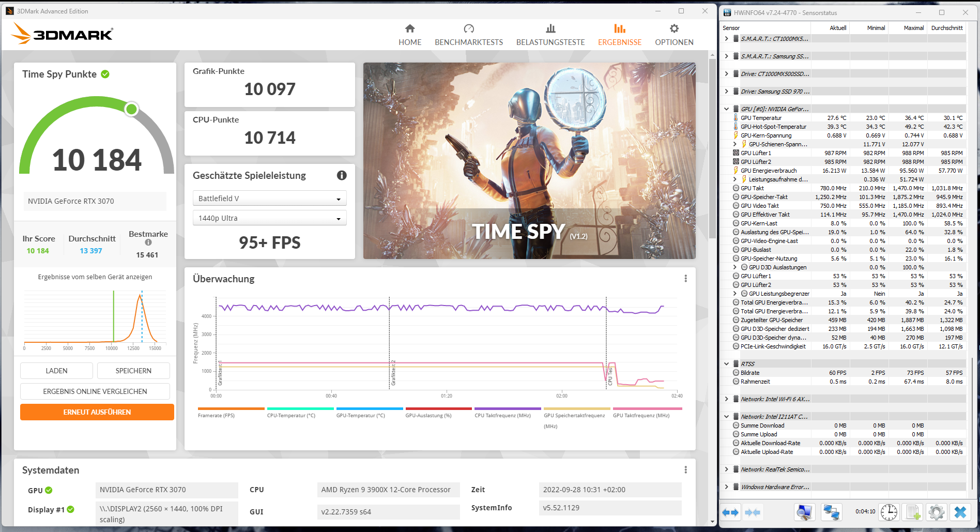980x532 pixels.
Task: Expand Drive: Samsung SSD 970 group
Action: 726,92
